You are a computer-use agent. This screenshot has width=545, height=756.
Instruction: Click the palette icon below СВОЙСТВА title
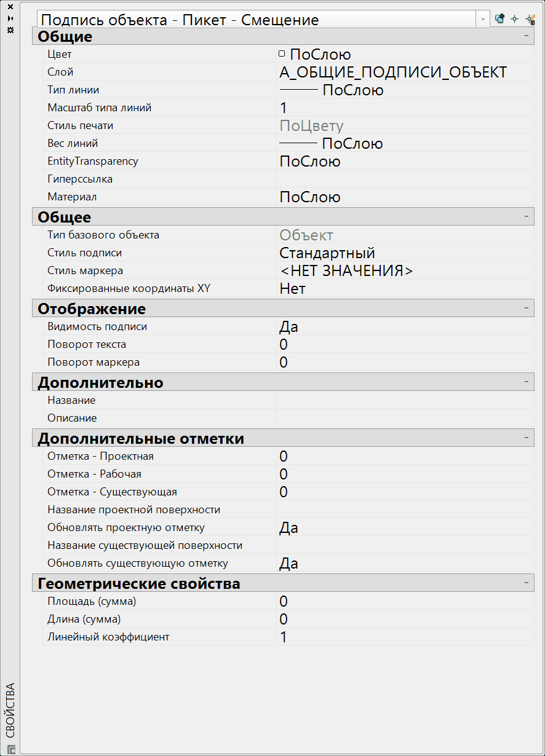tap(11, 749)
